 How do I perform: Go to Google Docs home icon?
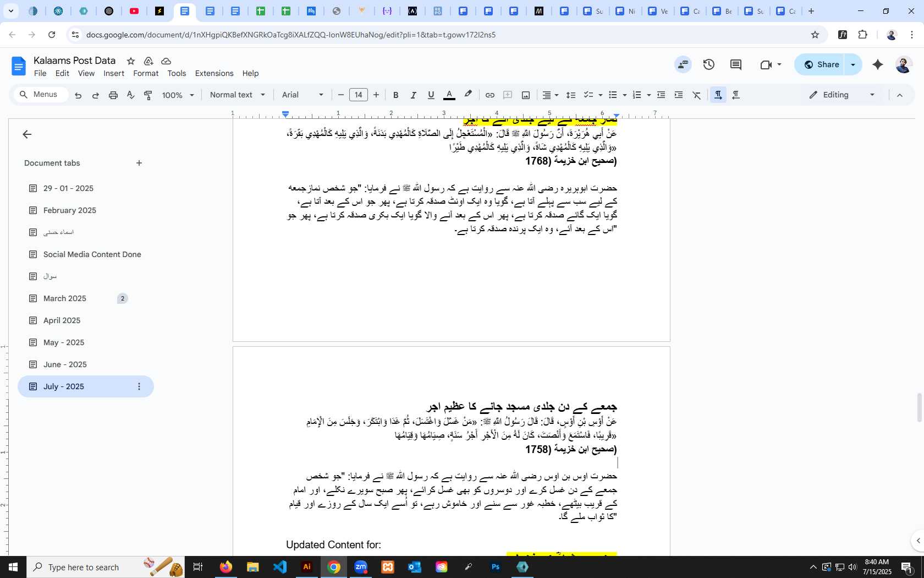(19, 66)
